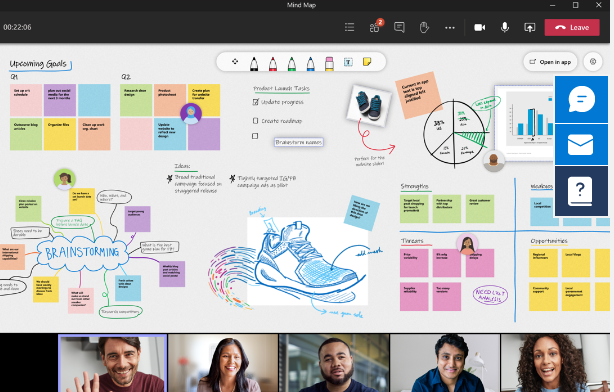Screen dimensions: 614x392
Task: Select the black pen tool
Action: (x=254, y=63)
